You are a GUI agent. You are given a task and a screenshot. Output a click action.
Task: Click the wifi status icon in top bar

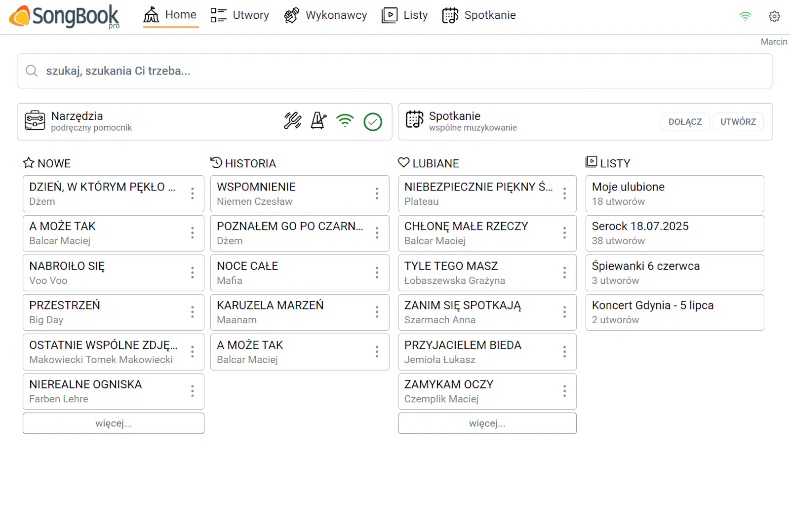coord(745,16)
